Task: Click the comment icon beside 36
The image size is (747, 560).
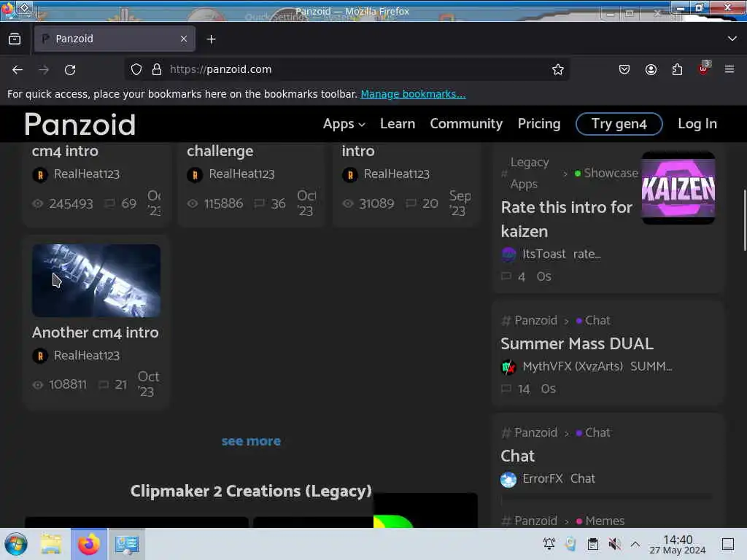Action: (x=259, y=204)
